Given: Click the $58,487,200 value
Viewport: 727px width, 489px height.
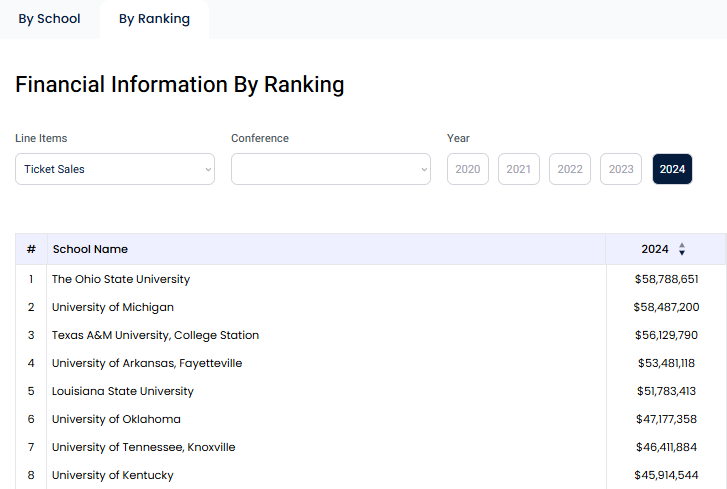Looking at the screenshot, I should (x=666, y=307).
